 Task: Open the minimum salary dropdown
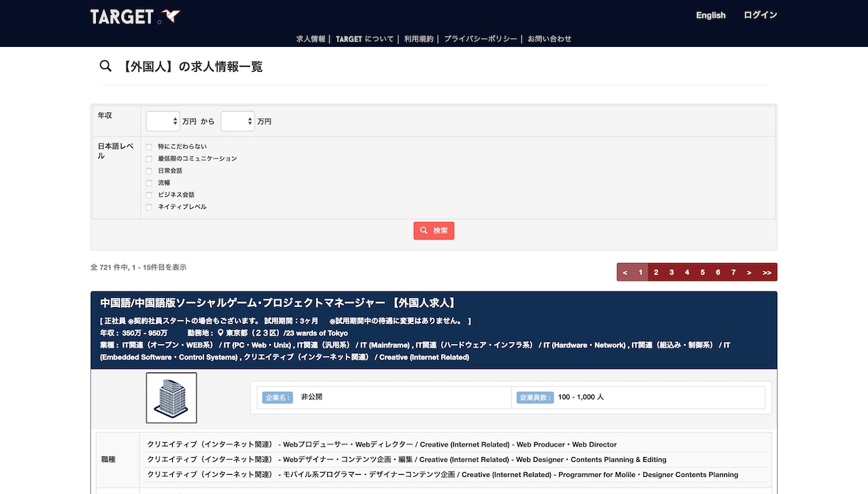click(x=163, y=122)
